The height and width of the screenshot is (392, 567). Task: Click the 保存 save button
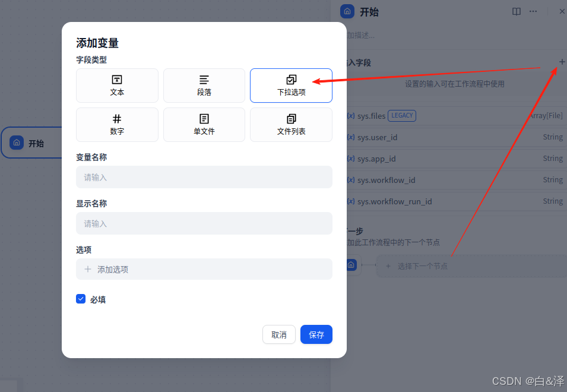[x=316, y=334]
